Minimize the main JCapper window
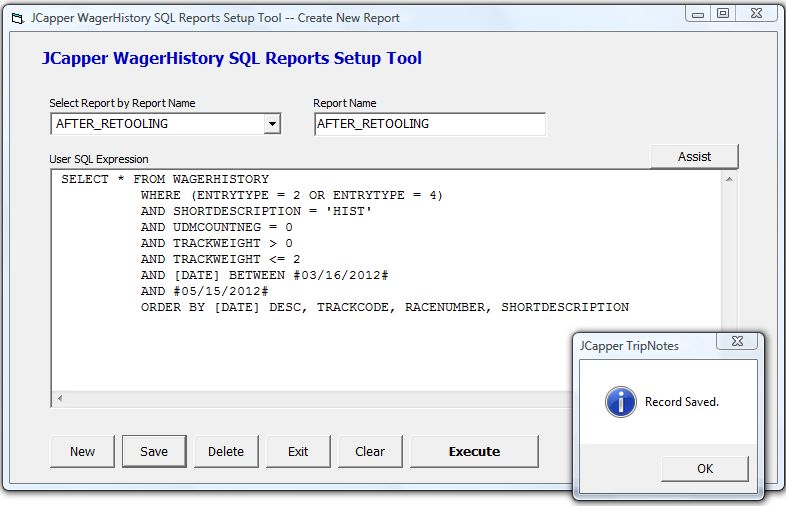This screenshot has width=786, height=506. (698, 14)
